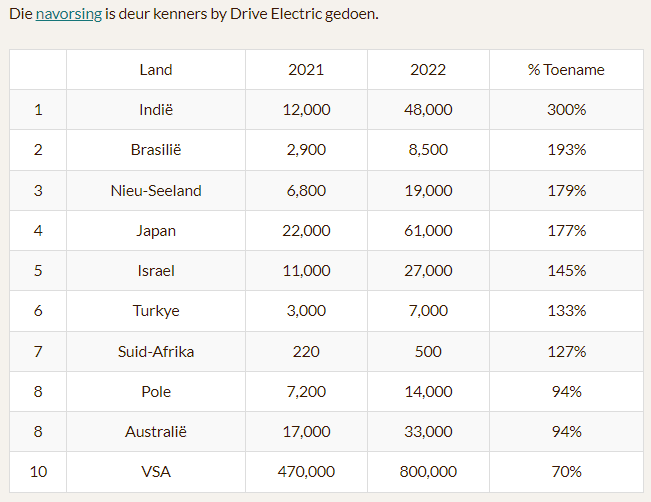Click the 800,000 value in 2022 column
This screenshot has width=651, height=502.
(x=428, y=472)
